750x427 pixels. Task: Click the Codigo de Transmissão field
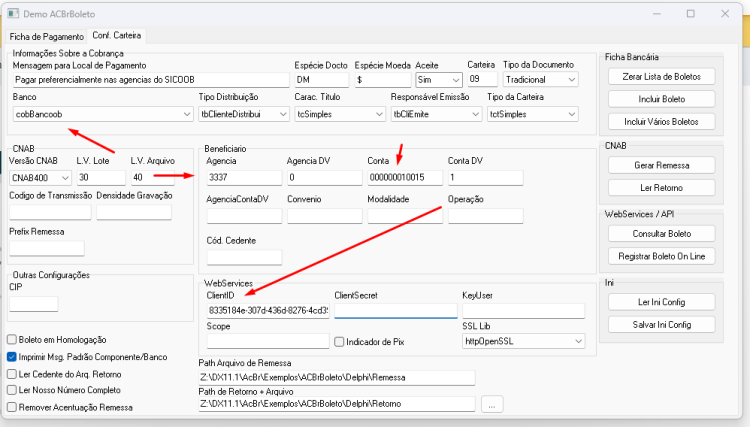click(50, 212)
